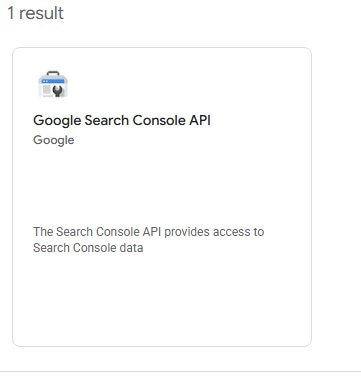Viewport: 361px width, 380px height.
Task: Click the handle on the toolbox icon
Action: [x=53, y=73]
